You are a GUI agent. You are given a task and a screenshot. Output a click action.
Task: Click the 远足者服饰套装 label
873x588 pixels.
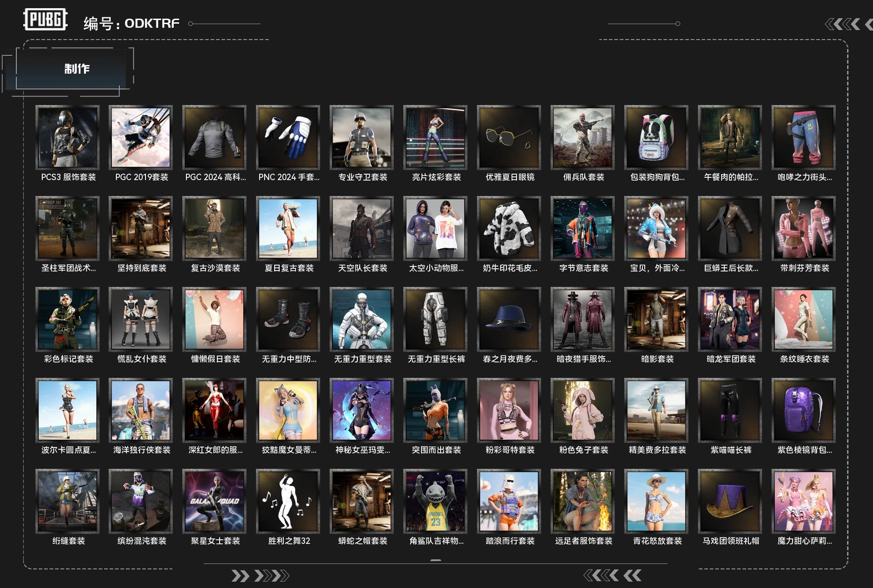[583, 541]
